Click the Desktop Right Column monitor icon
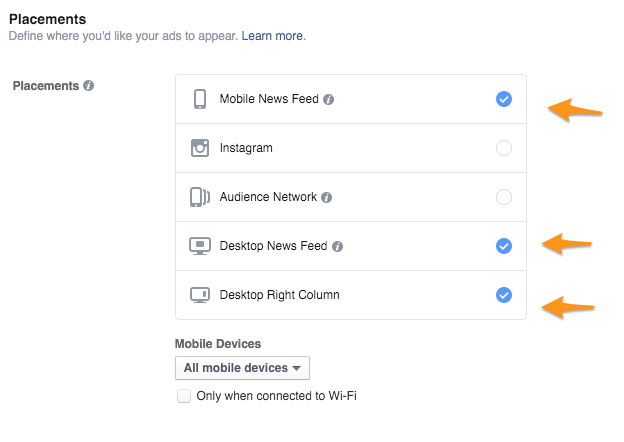Image resolution: width=624 pixels, height=442 pixels. point(200,295)
